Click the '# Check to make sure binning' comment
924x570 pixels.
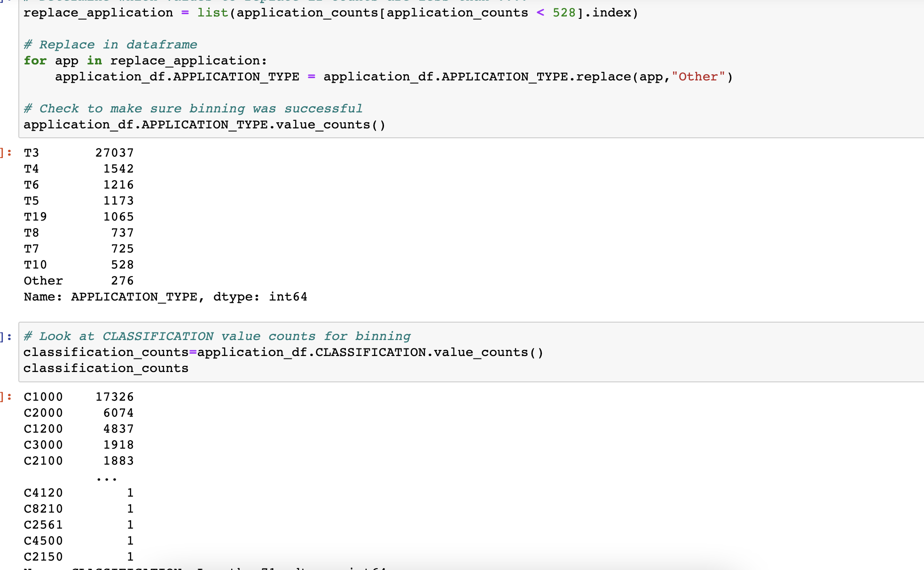pos(193,109)
